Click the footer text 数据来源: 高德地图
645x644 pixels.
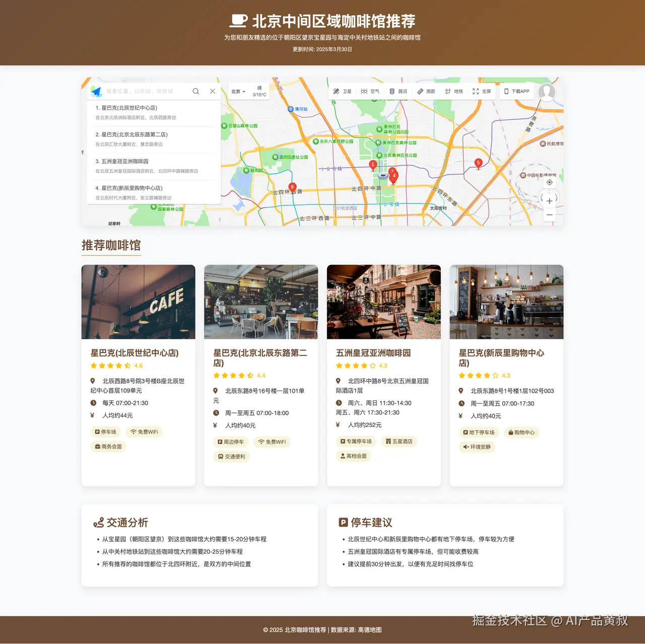click(x=356, y=630)
